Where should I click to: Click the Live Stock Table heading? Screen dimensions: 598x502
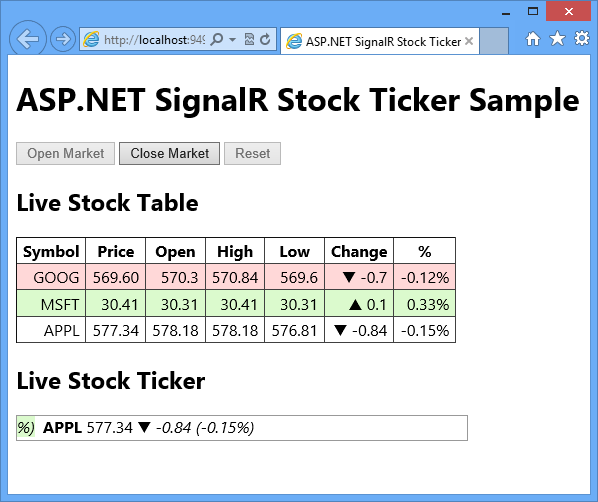pyautogui.click(x=108, y=202)
